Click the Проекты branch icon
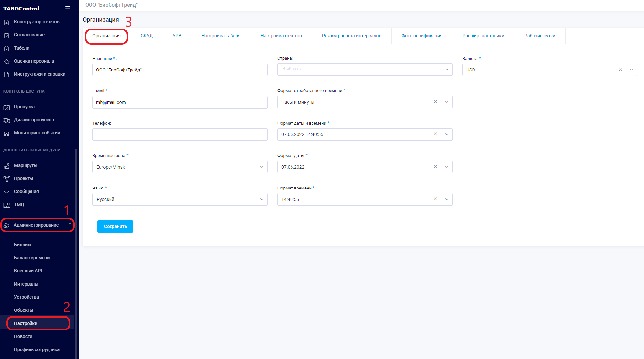This screenshot has width=644, height=359. point(6,179)
